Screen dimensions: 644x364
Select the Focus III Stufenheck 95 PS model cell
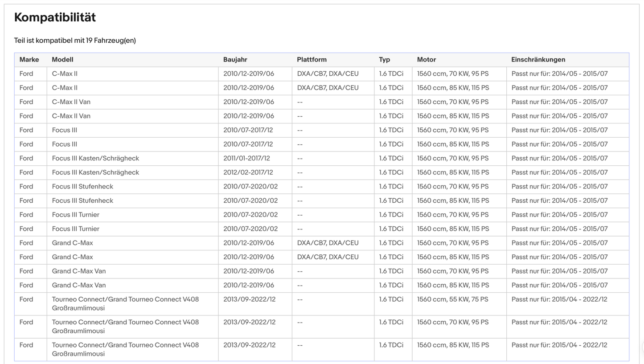click(x=82, y=186)
